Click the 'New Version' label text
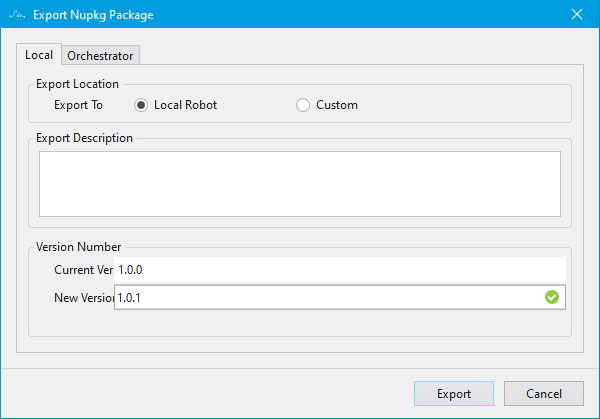Viewport: 600px width, 419px height. pos(84,297)
